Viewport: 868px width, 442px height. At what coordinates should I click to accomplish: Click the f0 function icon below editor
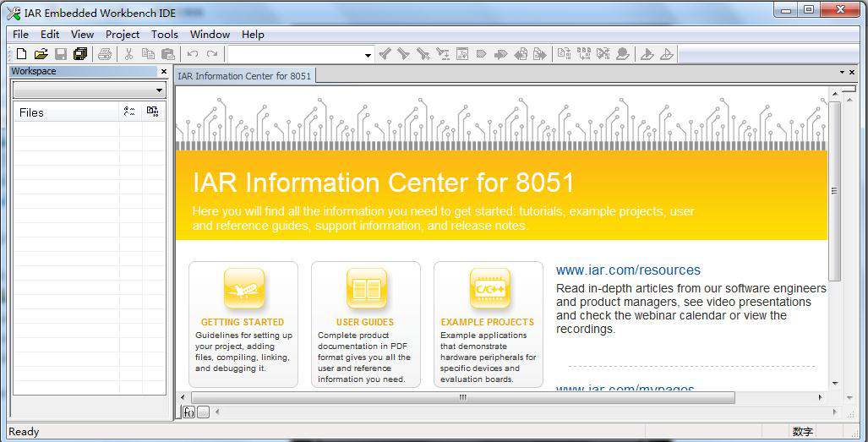[x=188, y=412]
